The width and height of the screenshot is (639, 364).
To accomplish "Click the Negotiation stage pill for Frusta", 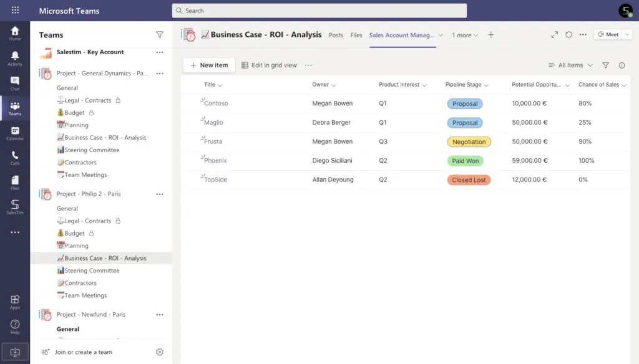I will click(x=469, y=141).
